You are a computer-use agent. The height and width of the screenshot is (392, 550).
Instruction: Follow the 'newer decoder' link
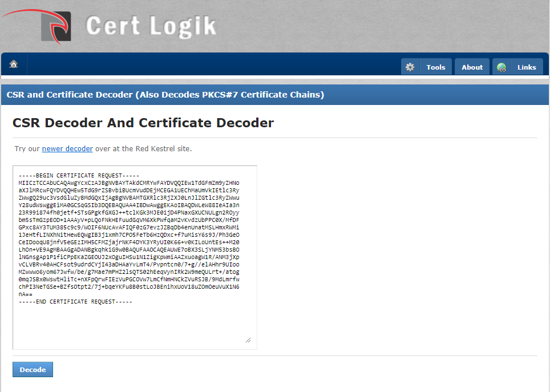pos(67,149)
